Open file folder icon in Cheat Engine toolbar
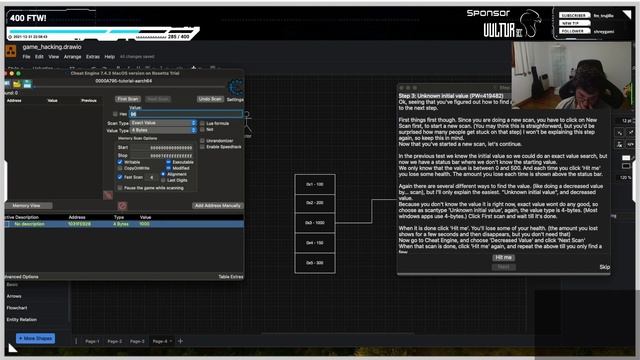 click(x=17, y=84)
